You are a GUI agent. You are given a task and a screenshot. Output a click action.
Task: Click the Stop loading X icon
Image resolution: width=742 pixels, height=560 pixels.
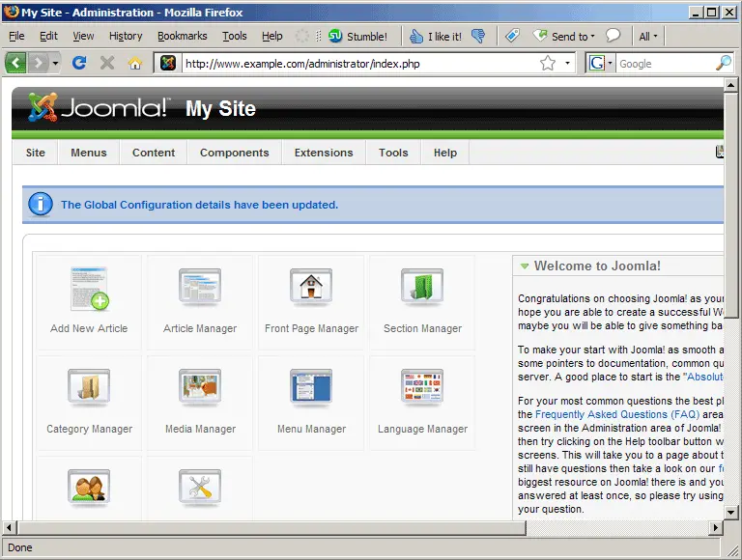[107, 63]
